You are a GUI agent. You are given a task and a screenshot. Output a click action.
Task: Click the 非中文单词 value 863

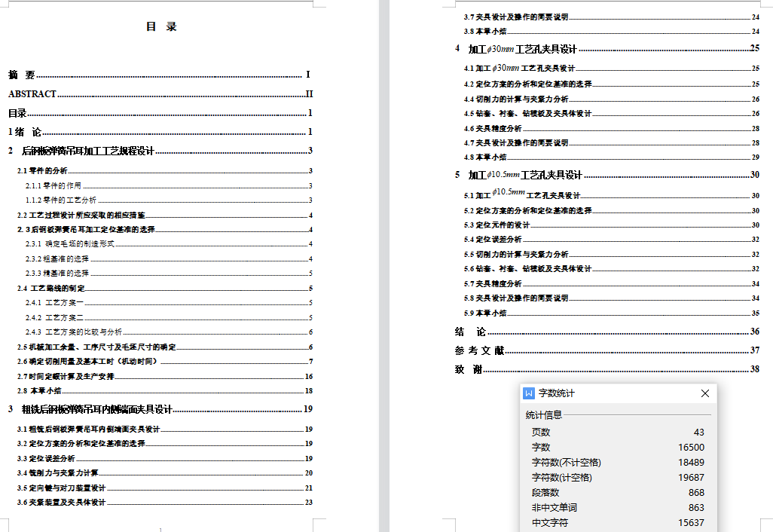(x=696, y=507)
